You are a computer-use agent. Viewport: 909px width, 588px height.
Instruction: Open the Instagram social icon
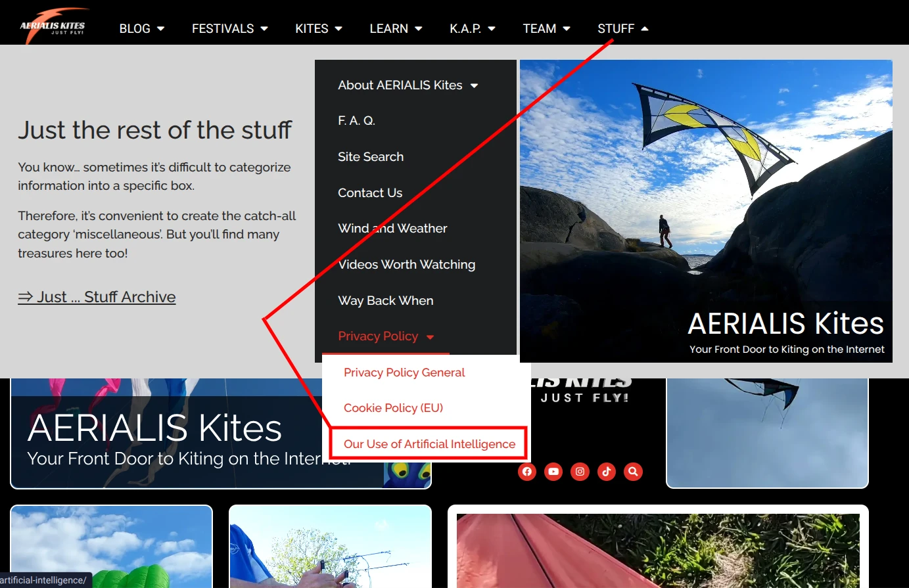580,472
